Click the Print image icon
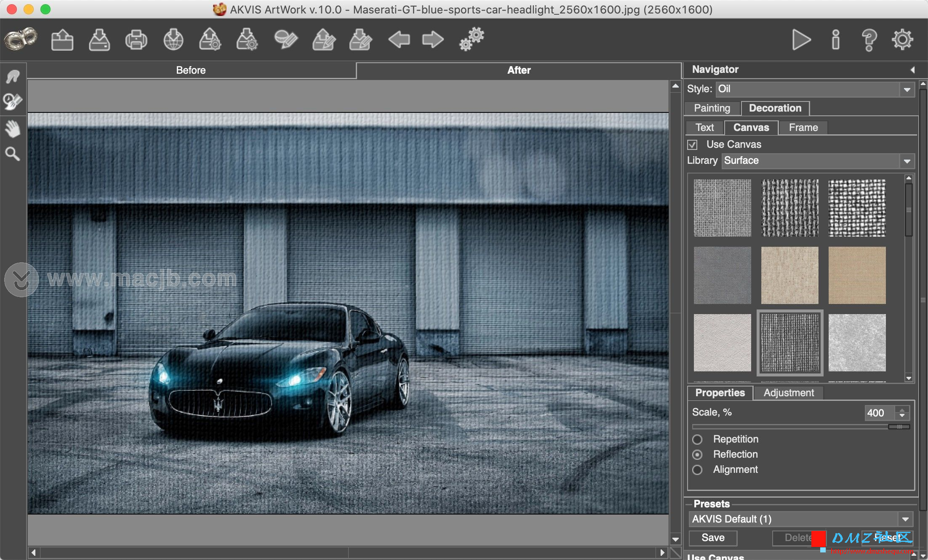 click(x=136, y=40)
